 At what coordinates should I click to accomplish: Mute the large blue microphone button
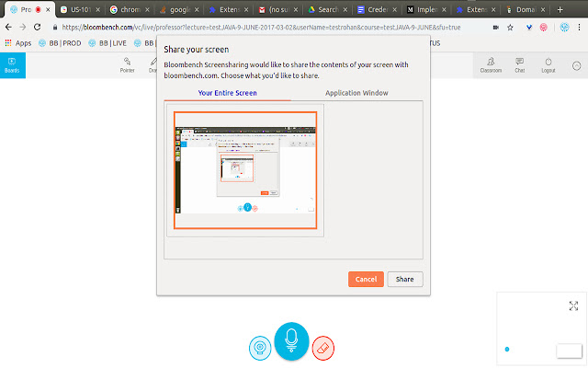click(x=291, y=341)
